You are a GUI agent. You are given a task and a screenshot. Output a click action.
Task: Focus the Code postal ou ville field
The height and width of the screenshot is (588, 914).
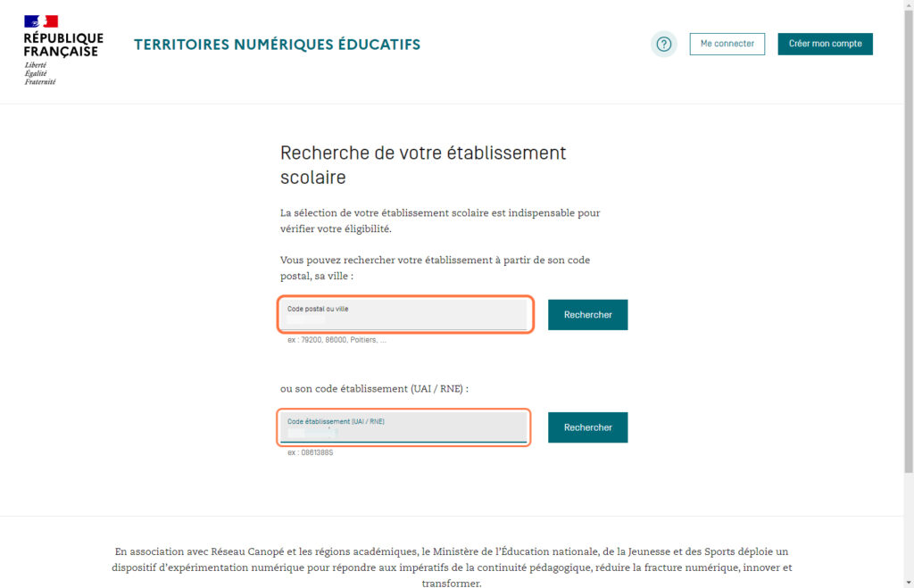click(405, 315)
